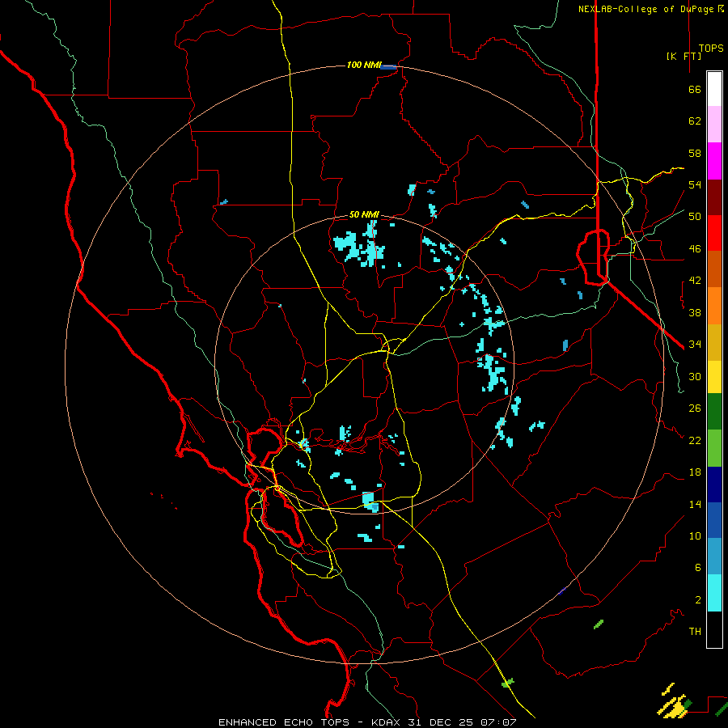Click the '38' legend value
This screenshot has height=728, width=728.
tap(695, 312)
